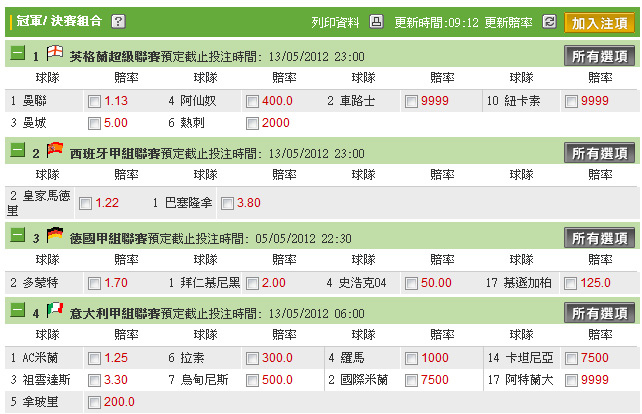Tick the 拜仁慕尼黑 2.00 checkbox
The image size is (642, 414).
click(x=252, y=283)
